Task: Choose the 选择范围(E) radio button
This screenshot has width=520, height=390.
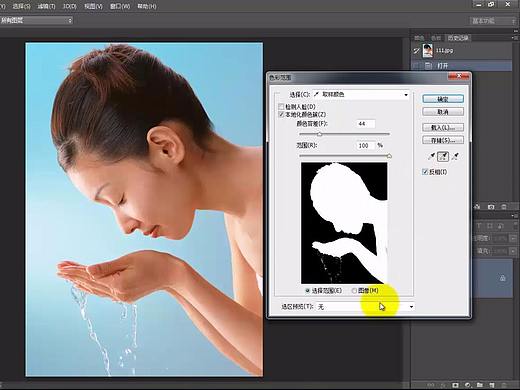Action: click(x=307, y=291)
